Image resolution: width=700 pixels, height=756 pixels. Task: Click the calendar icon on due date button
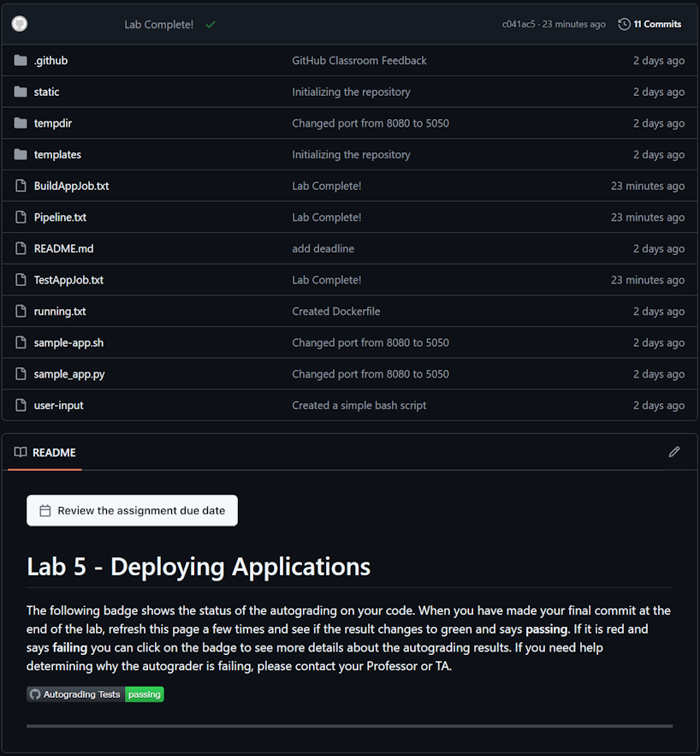coord(45,510)
